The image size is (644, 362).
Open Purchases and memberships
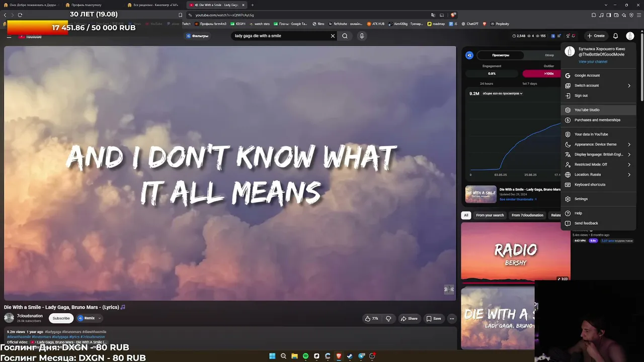pyautogui.click(x=598, y=120)
